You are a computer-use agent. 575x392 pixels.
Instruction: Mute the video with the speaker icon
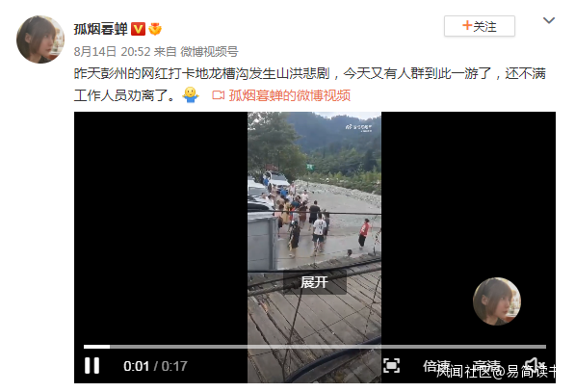point(534,365)
